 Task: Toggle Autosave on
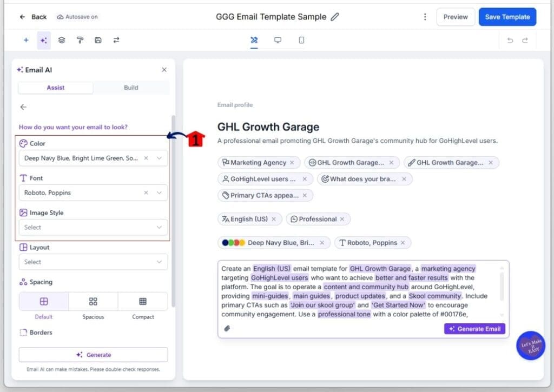77,17
